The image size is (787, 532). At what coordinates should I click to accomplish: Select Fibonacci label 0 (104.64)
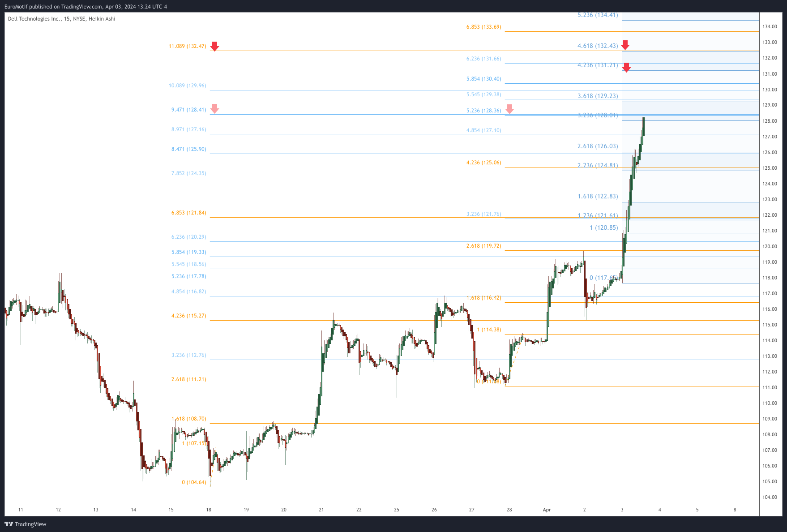point(194,482)
